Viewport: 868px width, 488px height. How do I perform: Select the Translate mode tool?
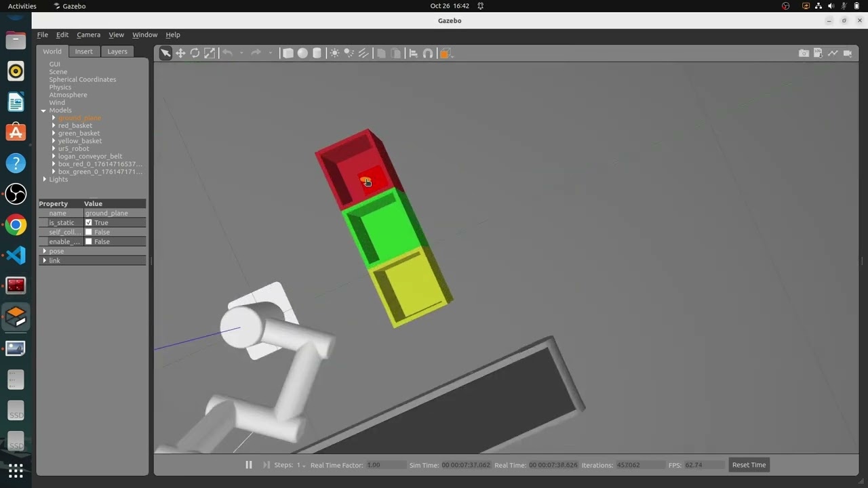tap(180, 54)
